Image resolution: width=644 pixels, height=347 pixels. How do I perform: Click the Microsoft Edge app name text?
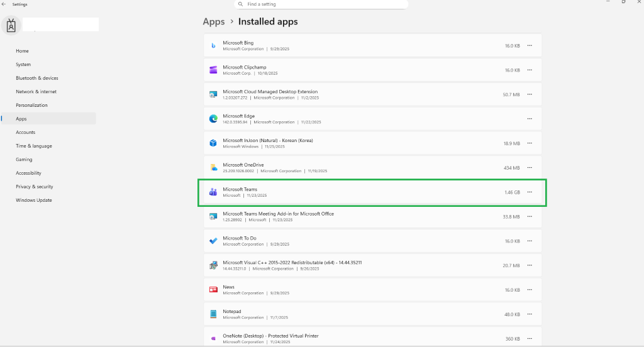click(238, 116)
